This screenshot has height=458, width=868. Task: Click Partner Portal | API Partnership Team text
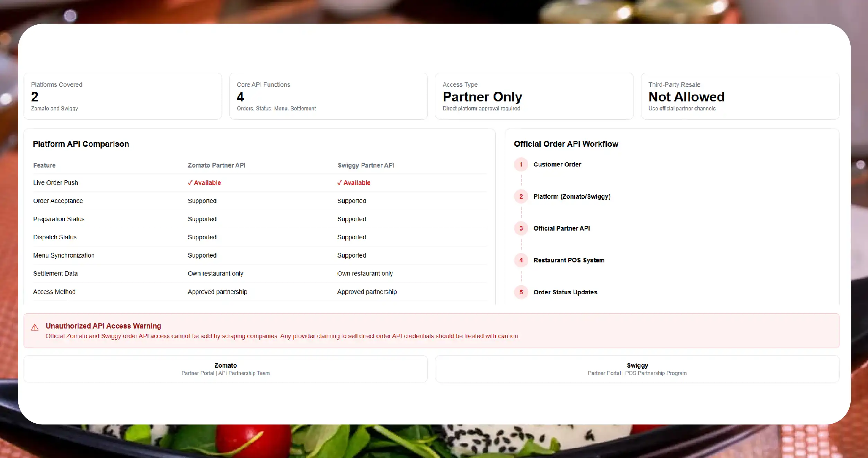(x=225, y=373)
